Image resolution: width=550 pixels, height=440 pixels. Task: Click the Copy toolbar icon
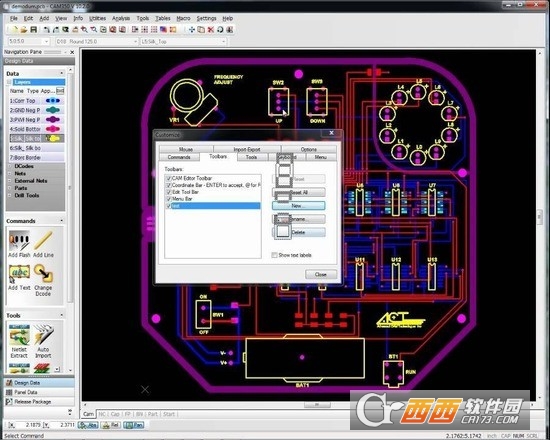(x=201, y=30)
